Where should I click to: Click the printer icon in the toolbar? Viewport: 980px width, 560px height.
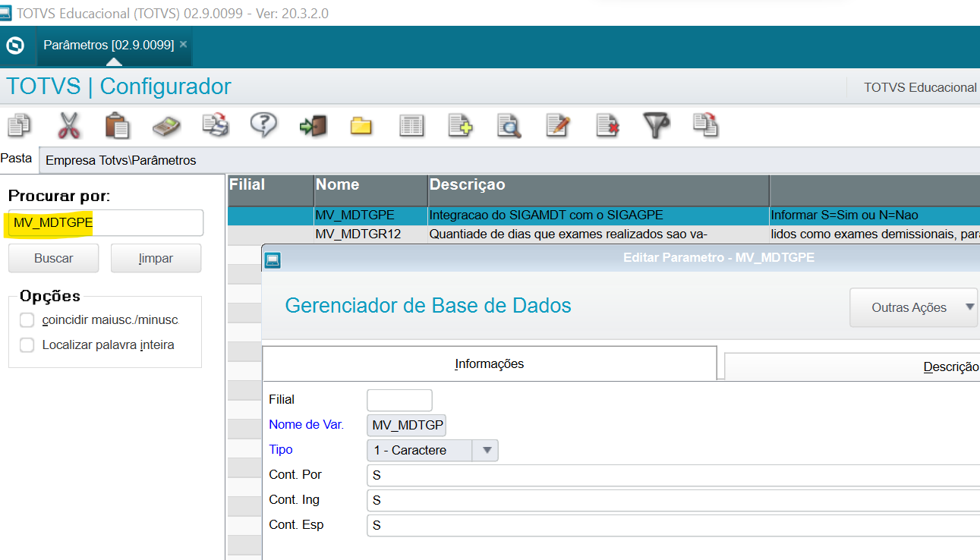216,125
